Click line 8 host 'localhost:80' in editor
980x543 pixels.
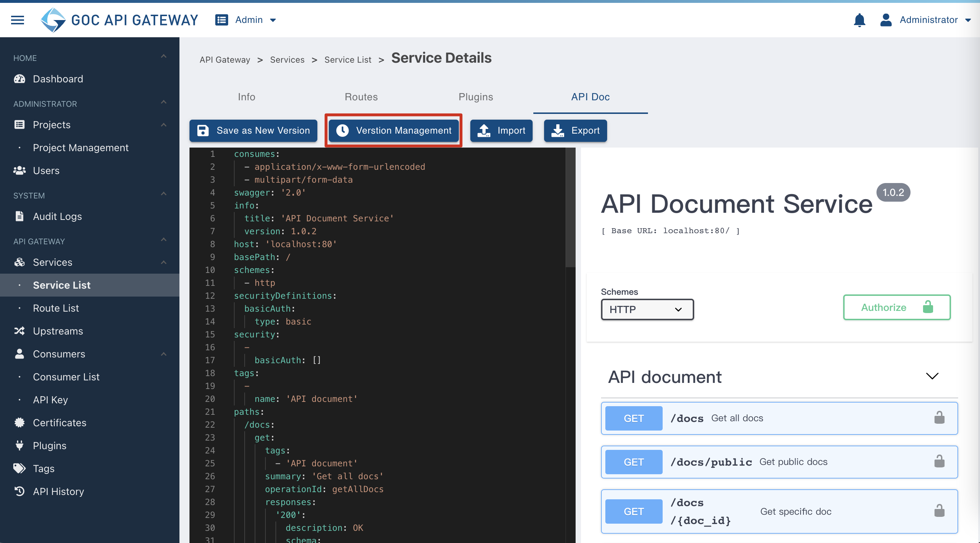click(285, 244)
